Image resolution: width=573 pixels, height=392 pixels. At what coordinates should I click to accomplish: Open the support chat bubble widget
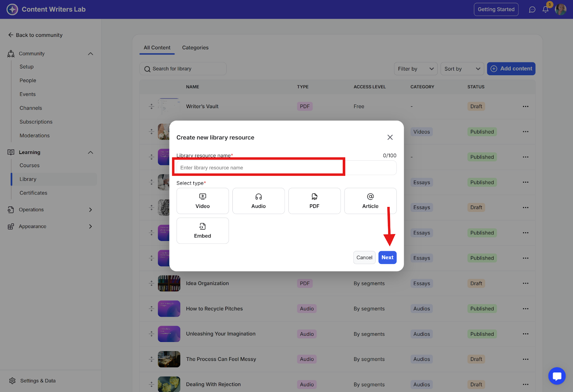point(557,376)
